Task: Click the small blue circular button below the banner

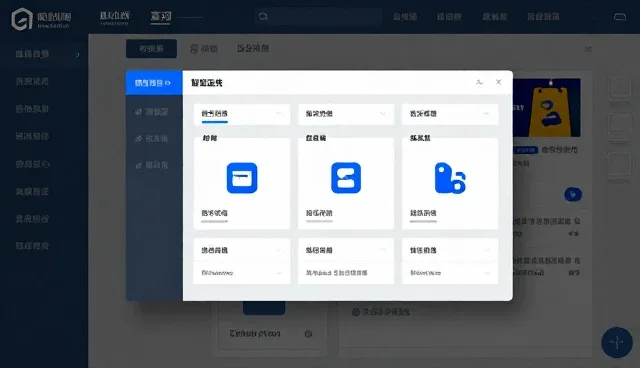Action: click(x=573, y=195)
